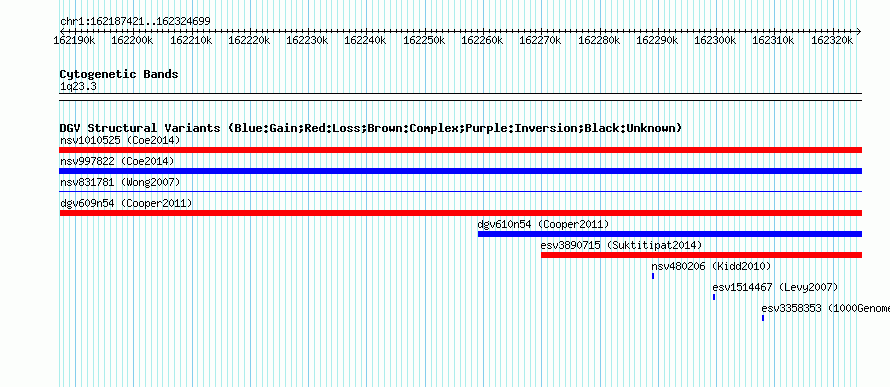Viewport: 890px width, 387px height.
Task: Click the 162280k ruler tick label
Action: [x=599, y=40]
